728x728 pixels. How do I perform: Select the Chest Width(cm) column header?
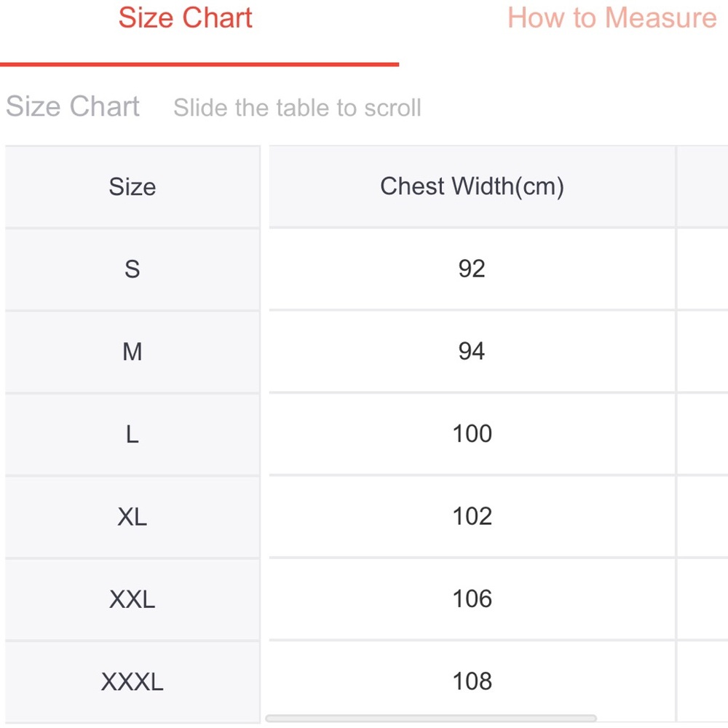(472, 186)
